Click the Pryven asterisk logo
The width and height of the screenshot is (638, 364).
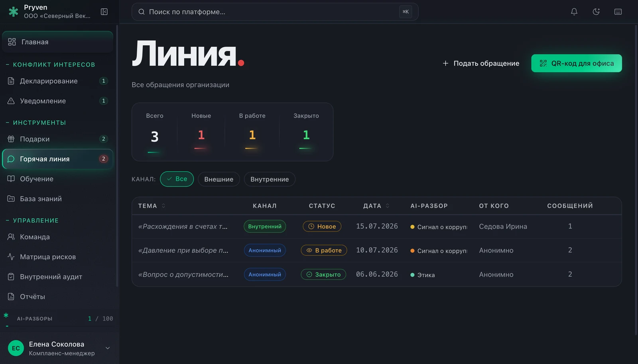pyautogui.click(x=14, y=12)
